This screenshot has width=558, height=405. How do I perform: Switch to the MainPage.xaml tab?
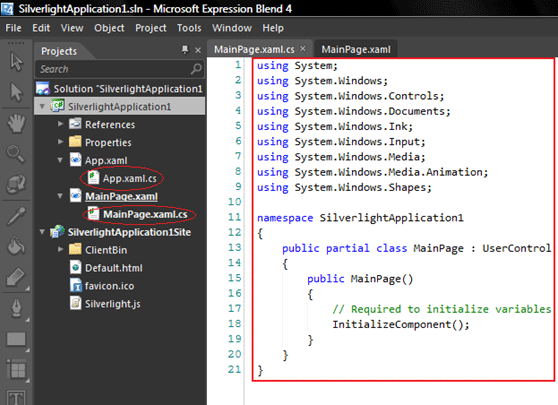coord(356,49)
